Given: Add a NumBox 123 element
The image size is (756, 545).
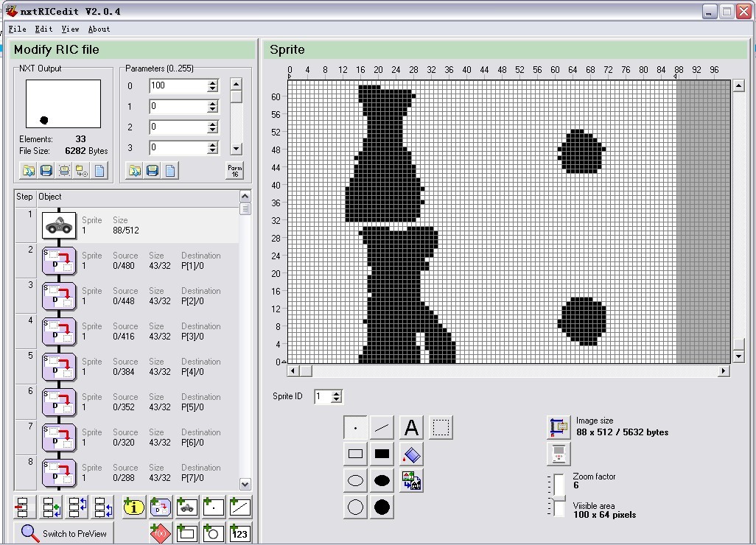Looking at the screenshot, I should click(x=239, y=533).
